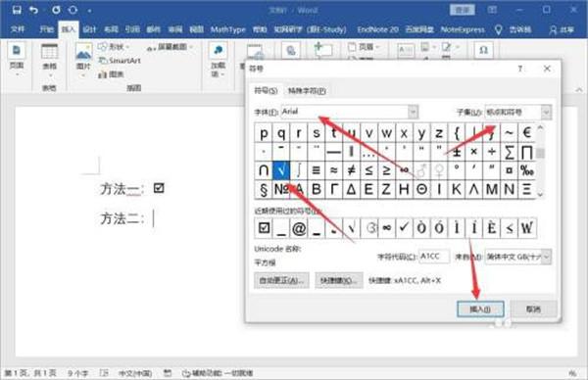Viewport: 588px width, 380px height.
Task: Click the accessibility status icon in status bar
Action: [186, 373]
